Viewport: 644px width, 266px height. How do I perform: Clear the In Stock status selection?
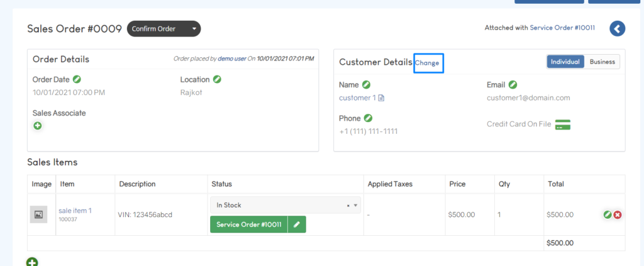[348, 205]
